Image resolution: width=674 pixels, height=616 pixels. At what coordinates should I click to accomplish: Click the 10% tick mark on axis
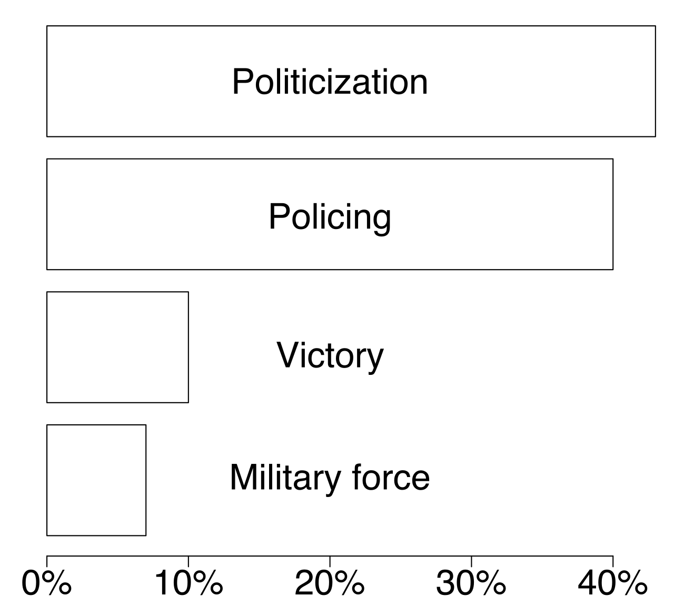189,561
